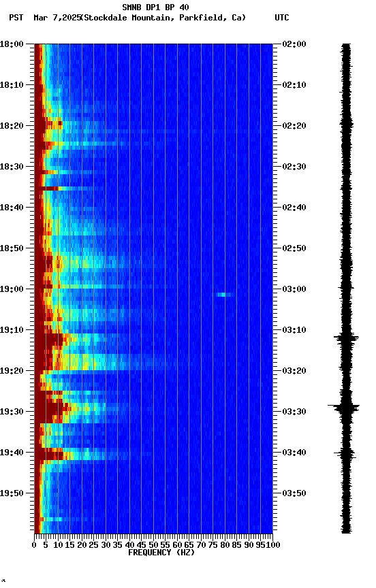
Task: Click the '03:00' UTC time label
Action: (294, 289)
